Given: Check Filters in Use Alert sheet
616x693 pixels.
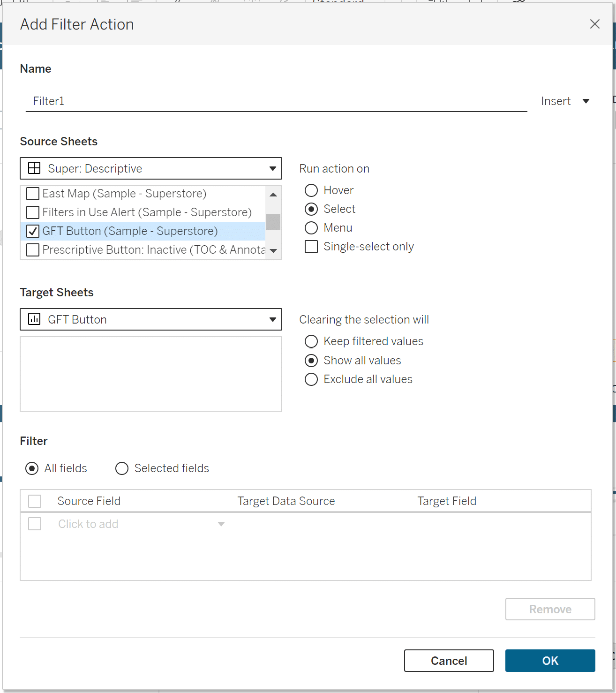Looking at the screenshot, I should point(33,212).
